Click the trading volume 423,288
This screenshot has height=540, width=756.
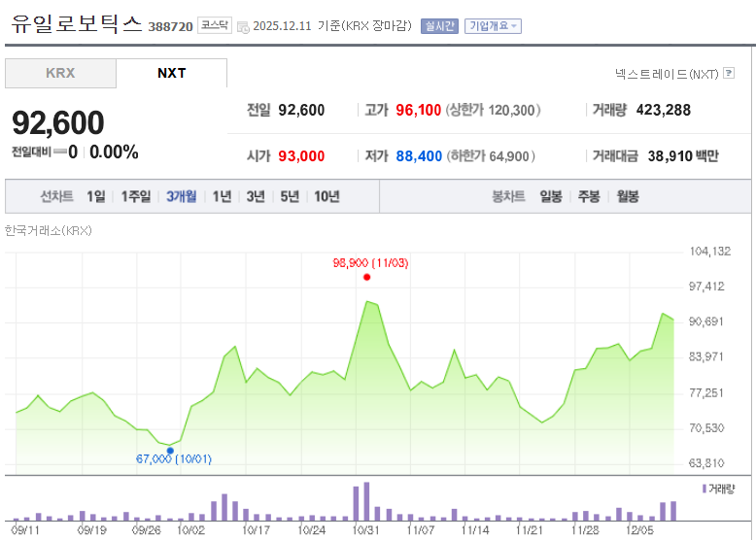[664, 111]
